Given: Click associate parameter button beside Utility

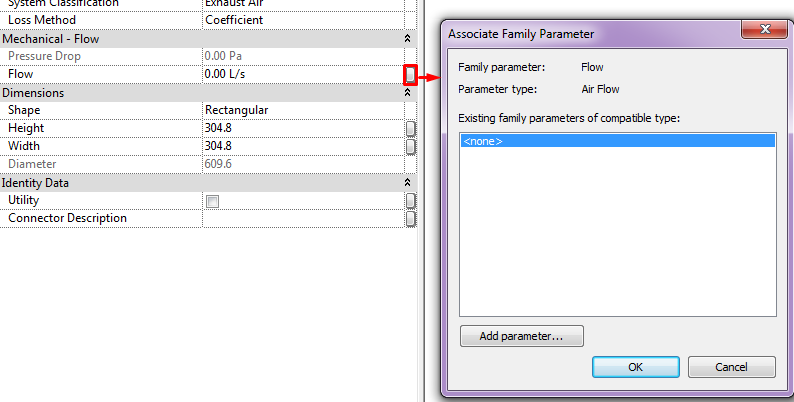Looking at the screenshot, I should click(411, 200).
